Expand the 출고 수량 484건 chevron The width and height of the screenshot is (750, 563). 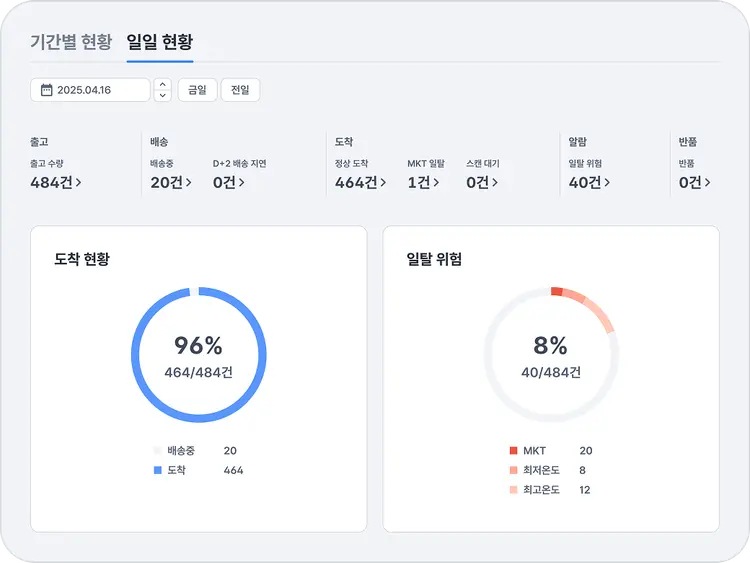pyautogui.click(x=79, y=183)
